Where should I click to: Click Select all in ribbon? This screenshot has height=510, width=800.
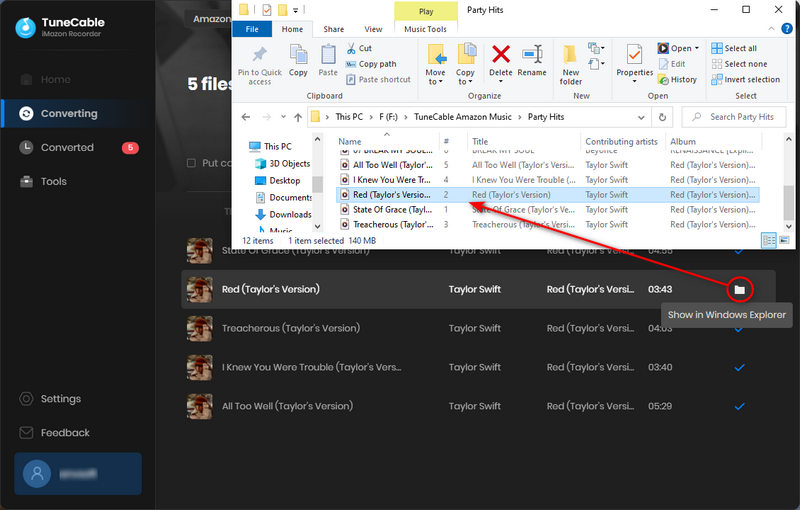734,48
